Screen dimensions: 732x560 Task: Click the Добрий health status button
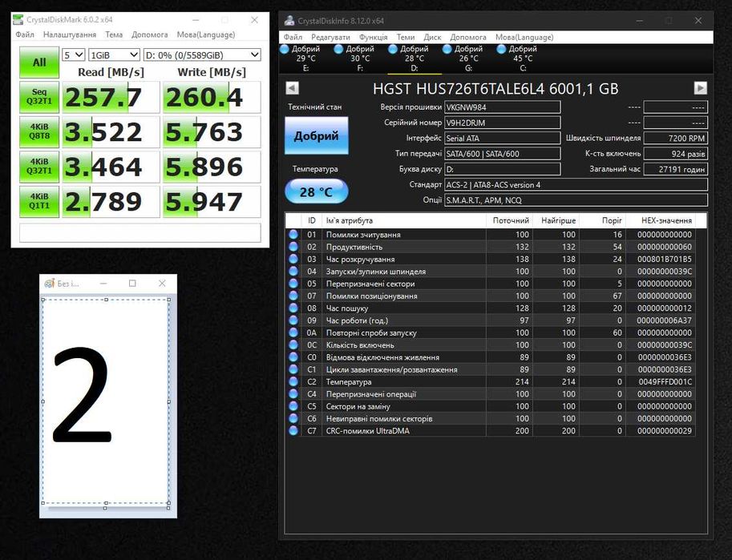(316, 135)
